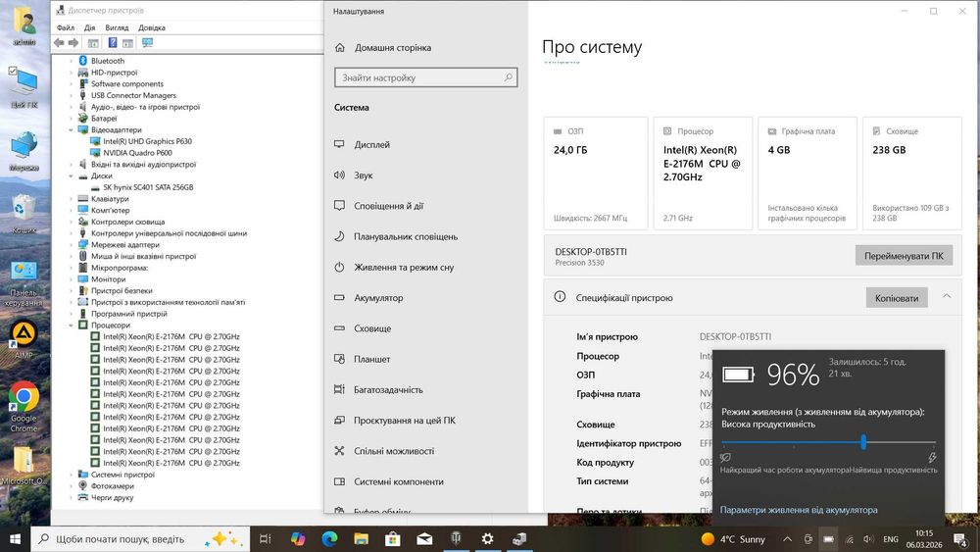The width and height of the screenshot is (980, 552).
Task: Expand the Monitors node
Action: 71,279
